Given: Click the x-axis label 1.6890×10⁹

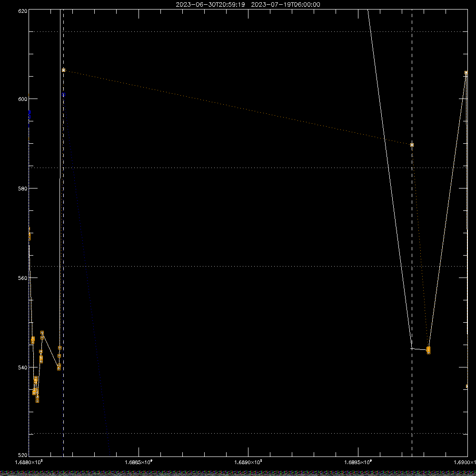Looking at the screenshot, I should pos(248,462).
